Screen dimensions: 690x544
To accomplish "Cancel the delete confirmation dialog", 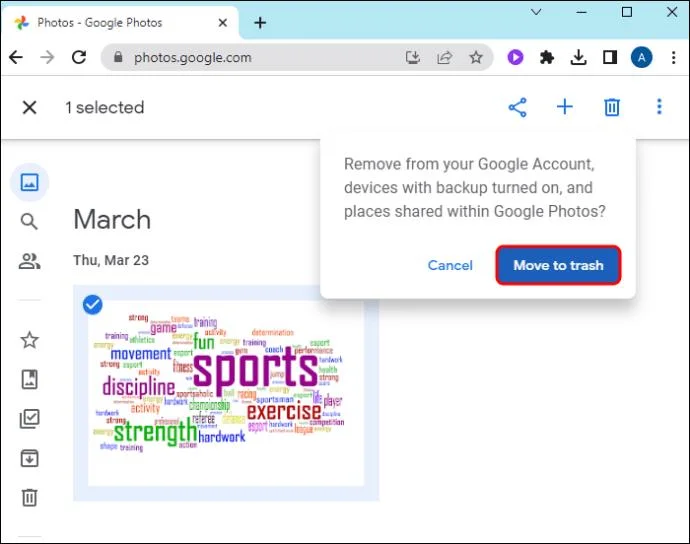I will pyautogui.click(x=450, y=265).
